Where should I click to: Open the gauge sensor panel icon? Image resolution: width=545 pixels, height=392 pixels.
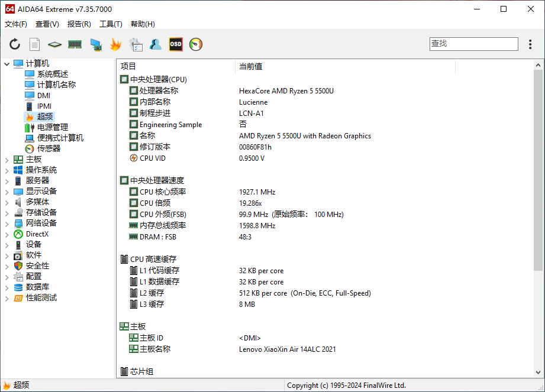pos(196,44)
